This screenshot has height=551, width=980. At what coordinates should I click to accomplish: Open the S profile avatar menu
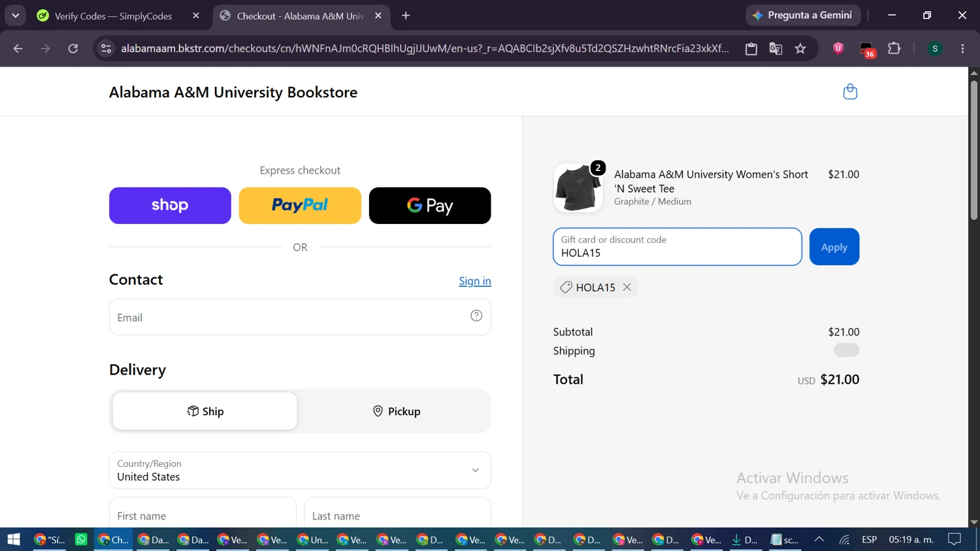935,48
